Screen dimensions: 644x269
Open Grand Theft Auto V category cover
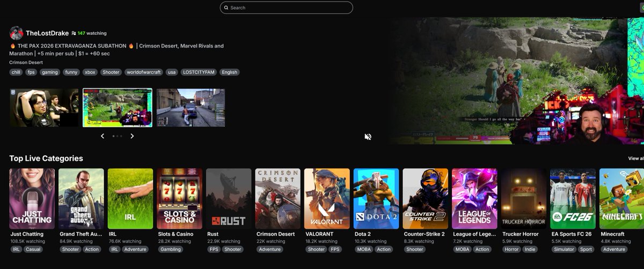[81, 199]
